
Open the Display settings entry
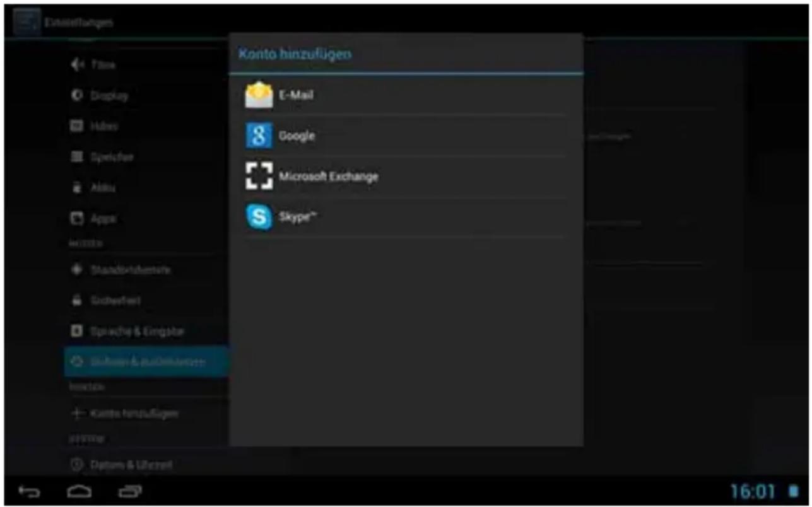[x=146, y=95]
